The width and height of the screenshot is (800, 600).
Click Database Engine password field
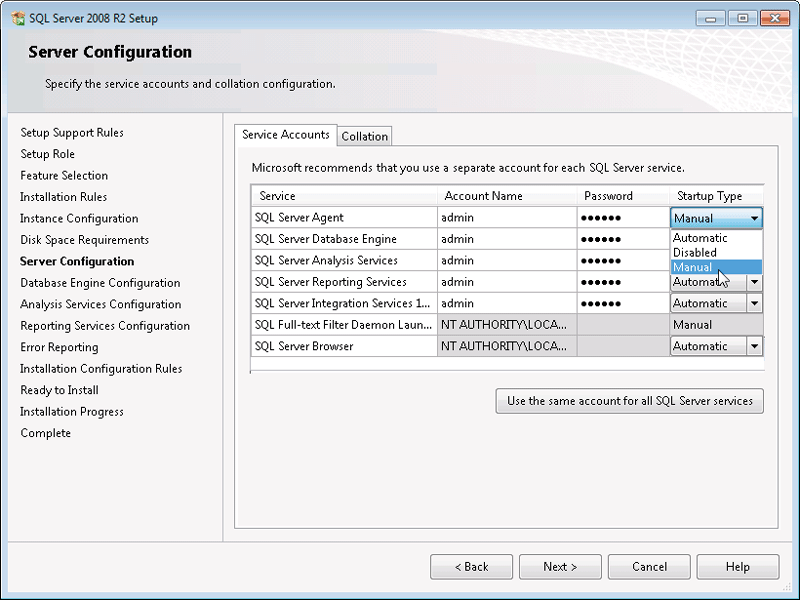[621, 240]
